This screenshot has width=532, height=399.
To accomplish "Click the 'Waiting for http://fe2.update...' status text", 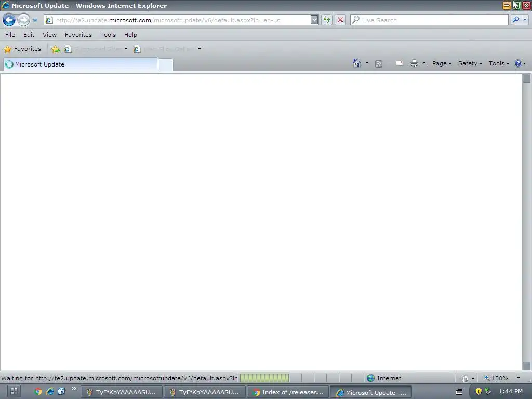I will 119,378.
